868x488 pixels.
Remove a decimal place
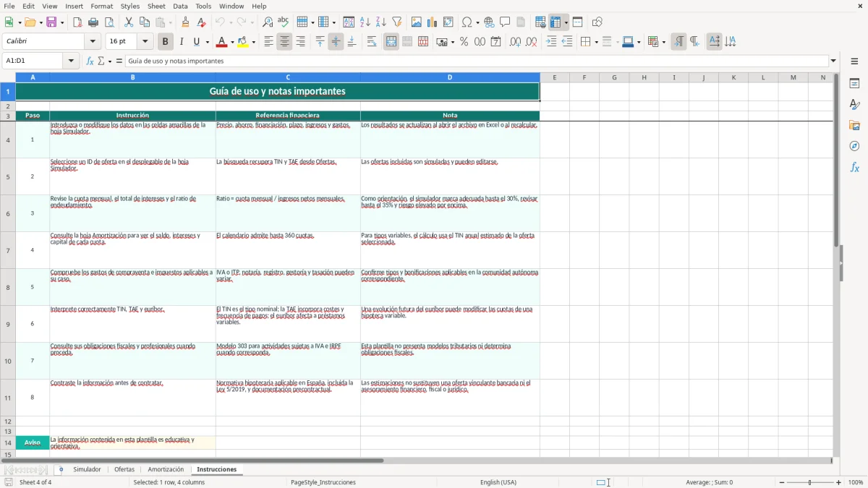tap(532, 42)
